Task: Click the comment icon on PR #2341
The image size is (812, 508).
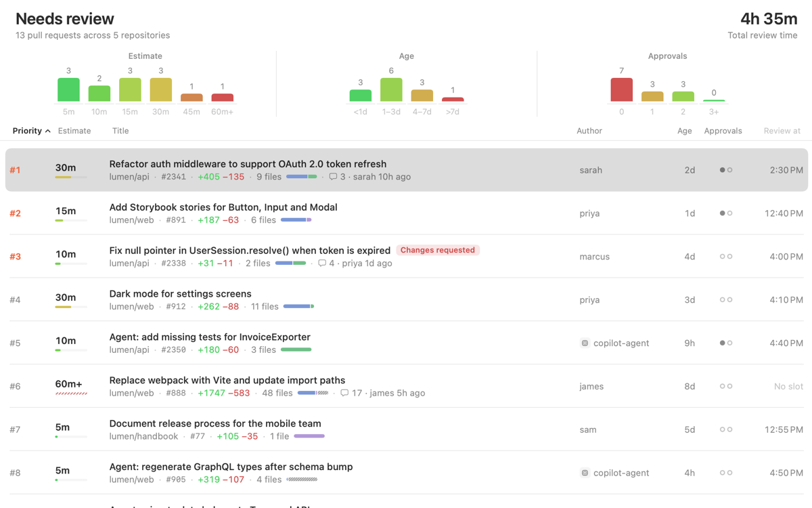Action: [333, 177]
